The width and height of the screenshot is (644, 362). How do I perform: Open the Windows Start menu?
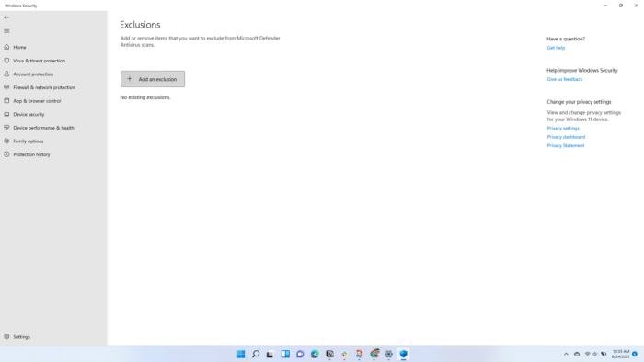click(241, 355)
